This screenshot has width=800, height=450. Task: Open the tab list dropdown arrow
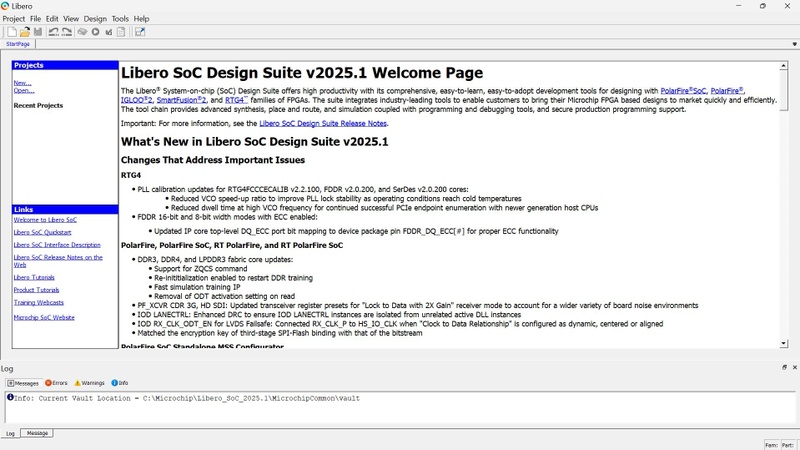pos(794,44)
